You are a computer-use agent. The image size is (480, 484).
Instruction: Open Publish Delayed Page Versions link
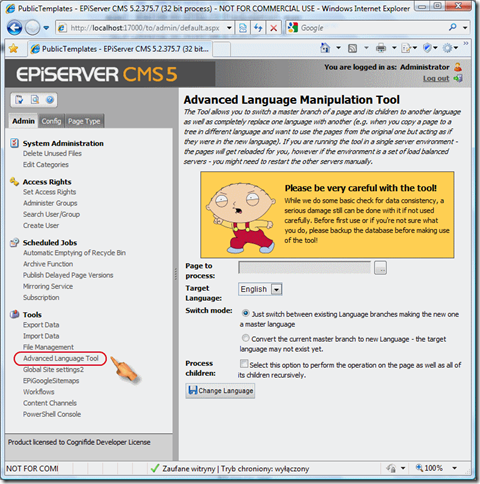point(68,275)
